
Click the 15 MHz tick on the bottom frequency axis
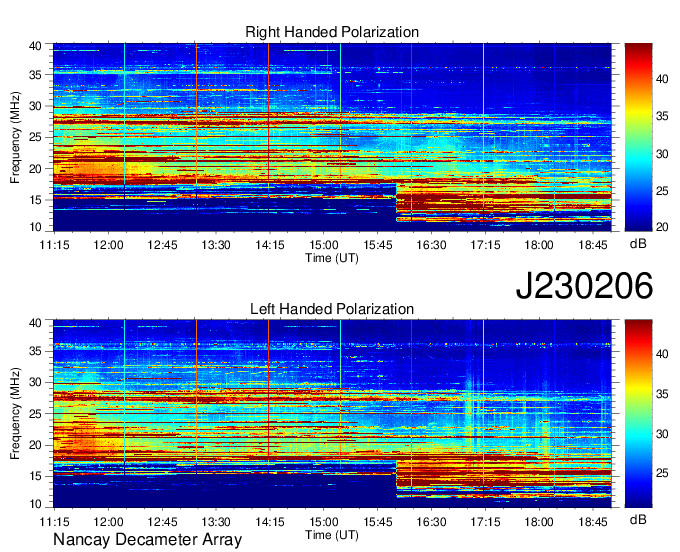[x=35, y=477]
